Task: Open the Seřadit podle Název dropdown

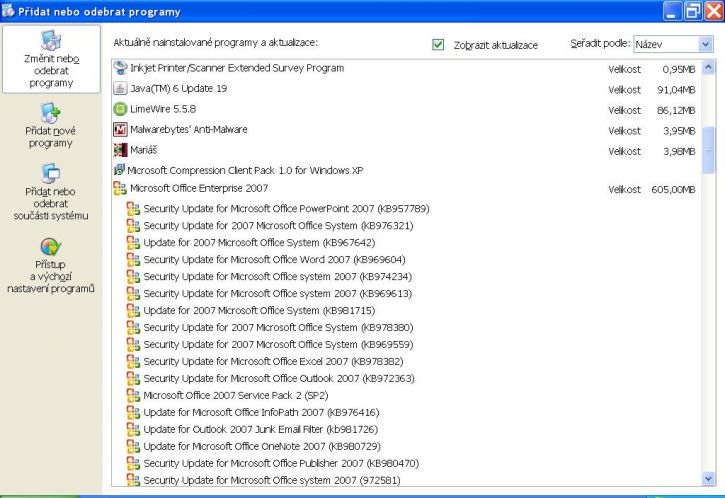Action: [x=673, y=44]
